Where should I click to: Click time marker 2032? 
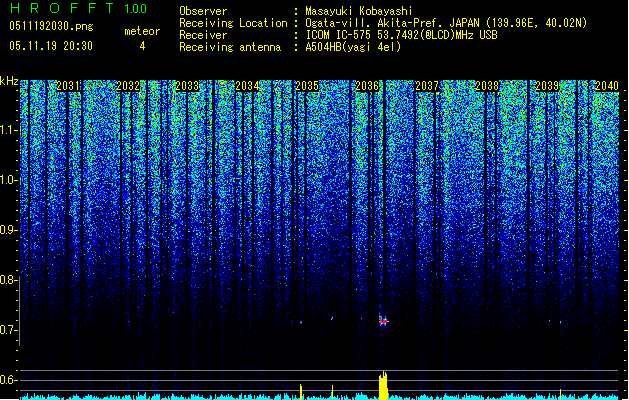coord(128,86)
